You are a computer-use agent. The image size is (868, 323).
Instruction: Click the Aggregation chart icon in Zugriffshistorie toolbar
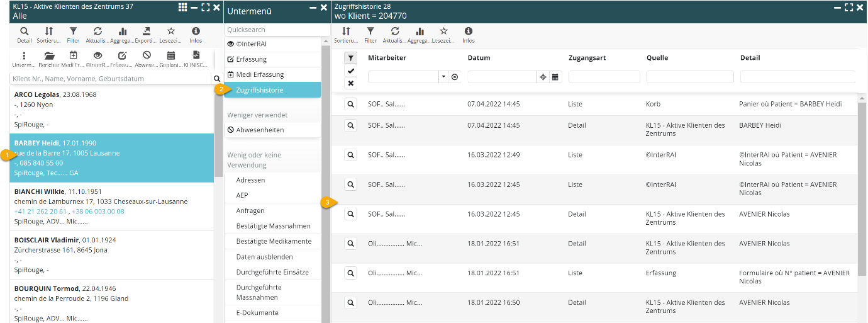(x=420, y=31)
